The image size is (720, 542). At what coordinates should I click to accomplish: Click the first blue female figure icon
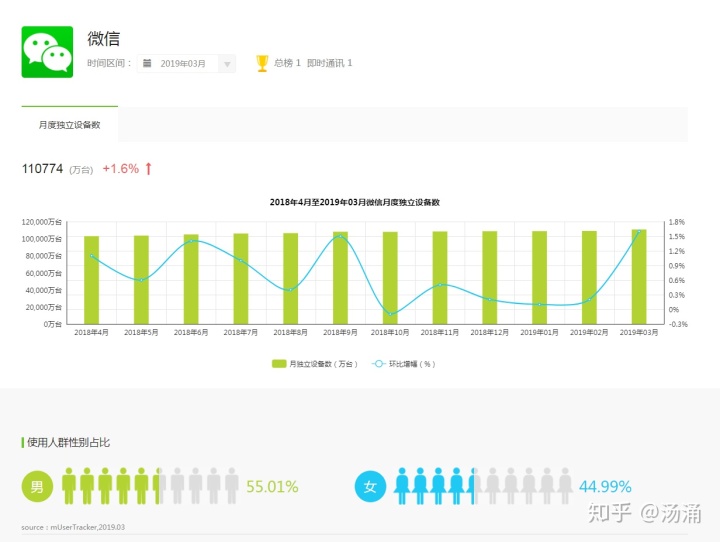[x=402, y=486]
